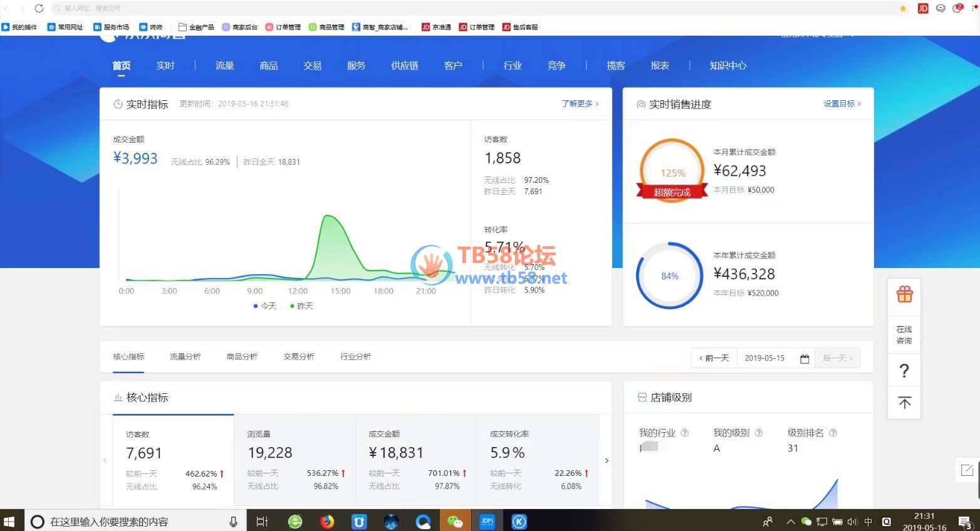Toggle the 今天 legend series in chart
Viewport: 980px width, 531px height.
pos(265,306)
